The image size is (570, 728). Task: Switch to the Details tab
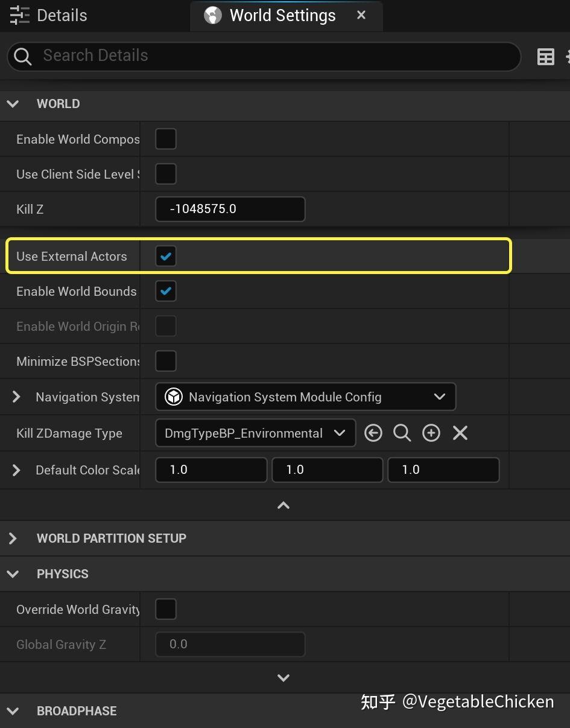(x=62, y=16)
